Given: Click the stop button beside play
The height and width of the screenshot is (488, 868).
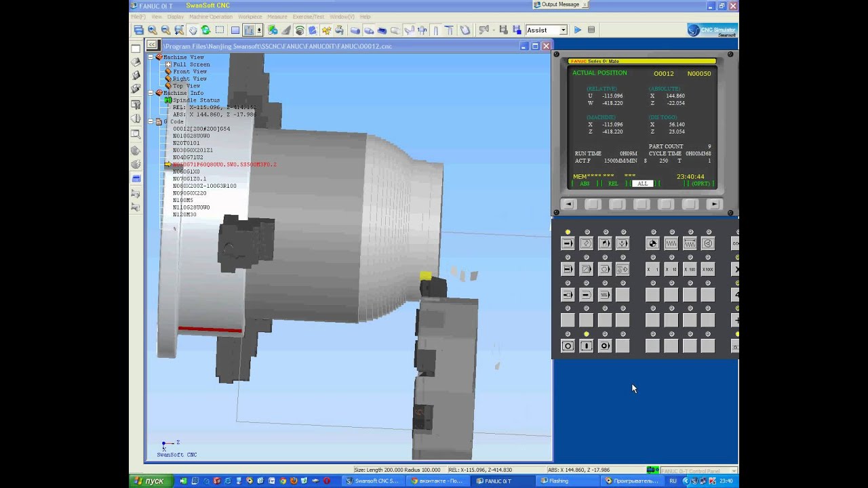Looking at the screenshot, I should (591, 30).
